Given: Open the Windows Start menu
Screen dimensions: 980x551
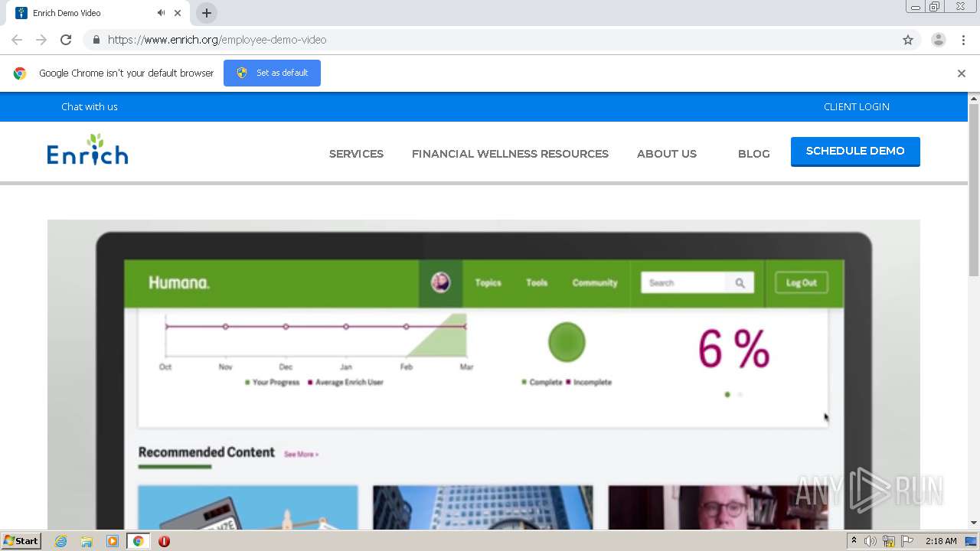Looking at the screenshot, I should coord(21,541).
